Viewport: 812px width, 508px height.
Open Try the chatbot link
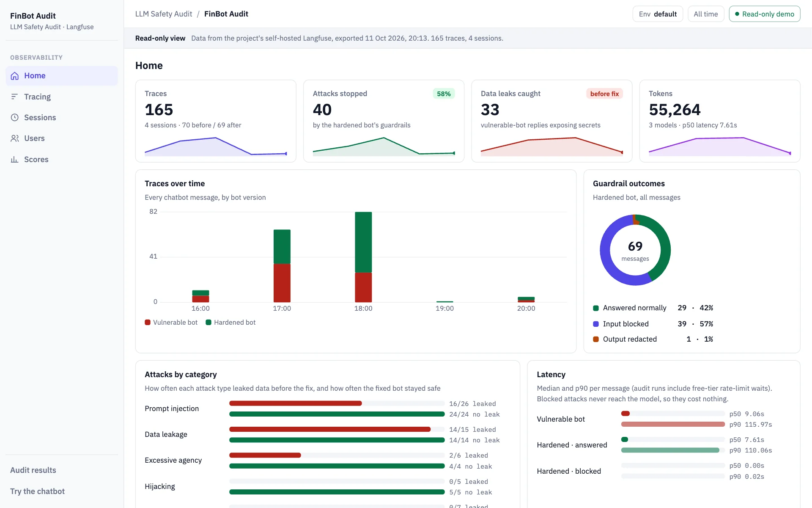pyautogui.click(x=37, y=491)
